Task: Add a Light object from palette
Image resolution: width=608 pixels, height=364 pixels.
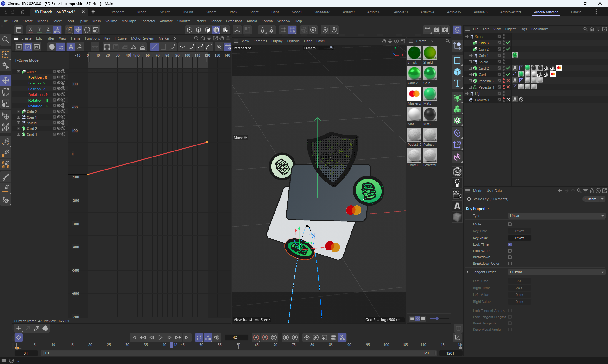Action: (457, 183)
